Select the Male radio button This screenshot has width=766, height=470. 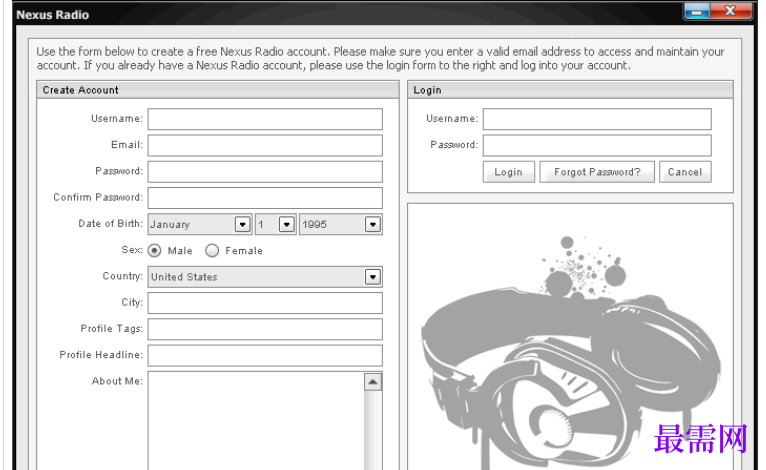click(154, 251)
